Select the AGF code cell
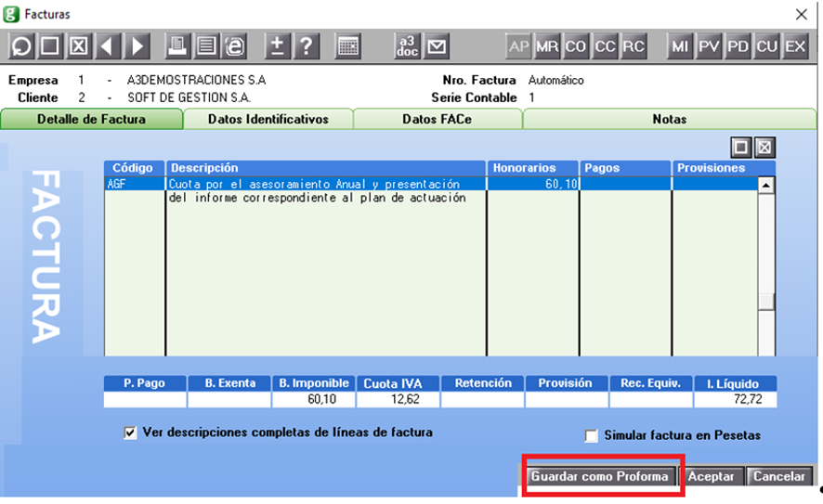 click(135, 184)
